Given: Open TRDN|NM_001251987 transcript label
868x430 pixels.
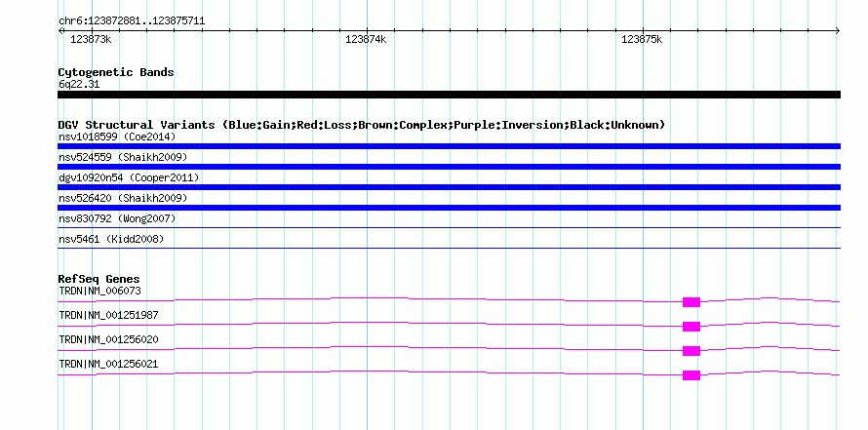Looking at the screenshot, I should (x=108, y=316).
